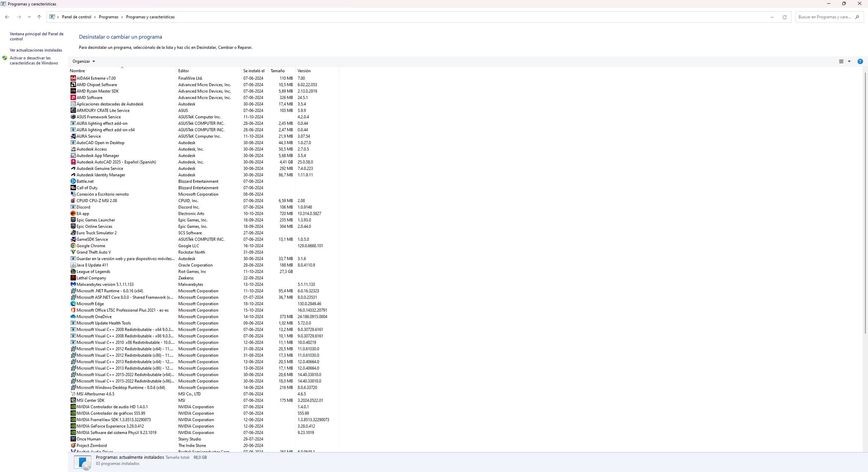The image size is (868, 472).
Task: Select the Call of Duty icon
Action: tap(73, 188)
